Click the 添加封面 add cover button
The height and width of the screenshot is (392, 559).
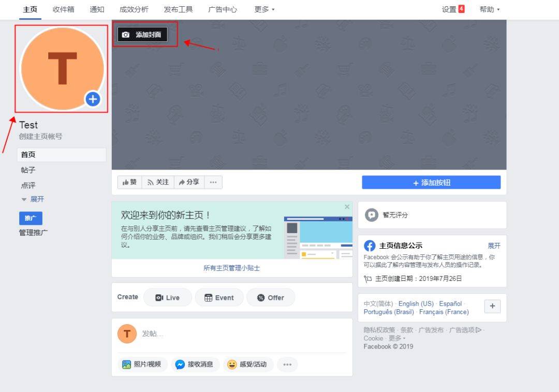(x=142, y=35)
